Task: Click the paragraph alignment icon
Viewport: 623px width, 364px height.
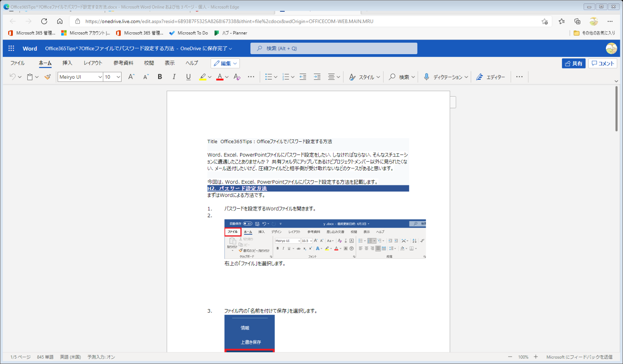Action: click(x=331, y=77)
